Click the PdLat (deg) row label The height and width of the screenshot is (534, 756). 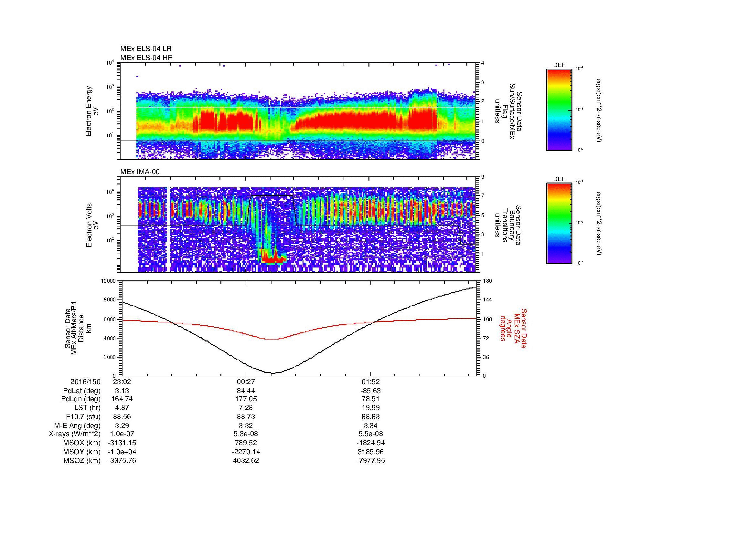tap(82, 391)
